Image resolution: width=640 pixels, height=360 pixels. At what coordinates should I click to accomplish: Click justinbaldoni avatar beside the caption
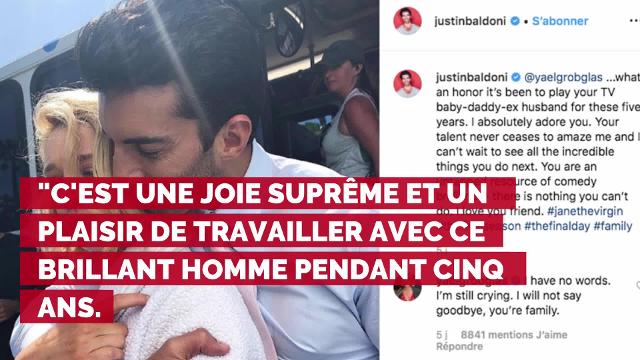pyautogui.click(x=407, y=84)
